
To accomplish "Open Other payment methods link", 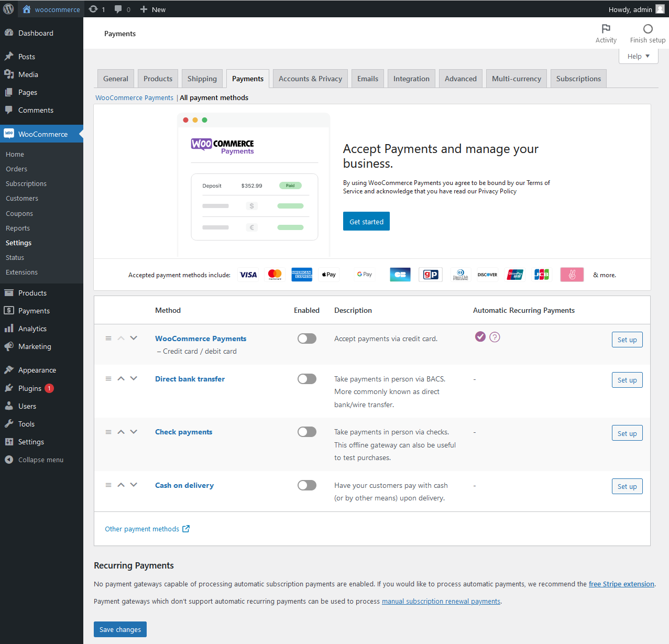I will pos(147,529).
